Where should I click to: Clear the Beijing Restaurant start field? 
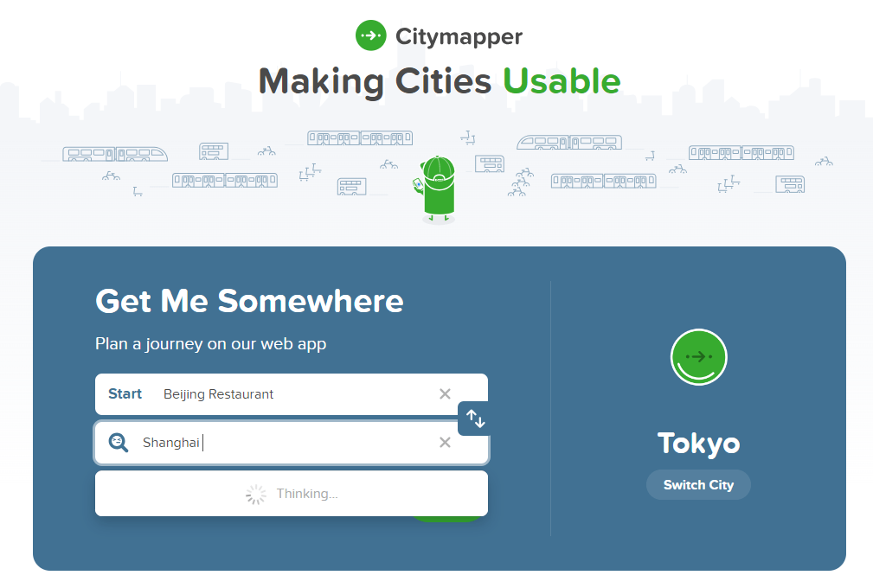click(445, 393)
